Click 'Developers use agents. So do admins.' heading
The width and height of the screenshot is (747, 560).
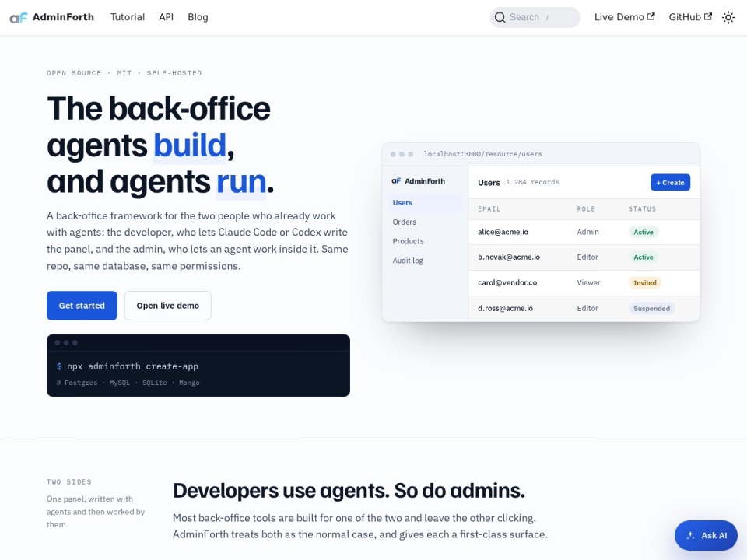point(349,491)
